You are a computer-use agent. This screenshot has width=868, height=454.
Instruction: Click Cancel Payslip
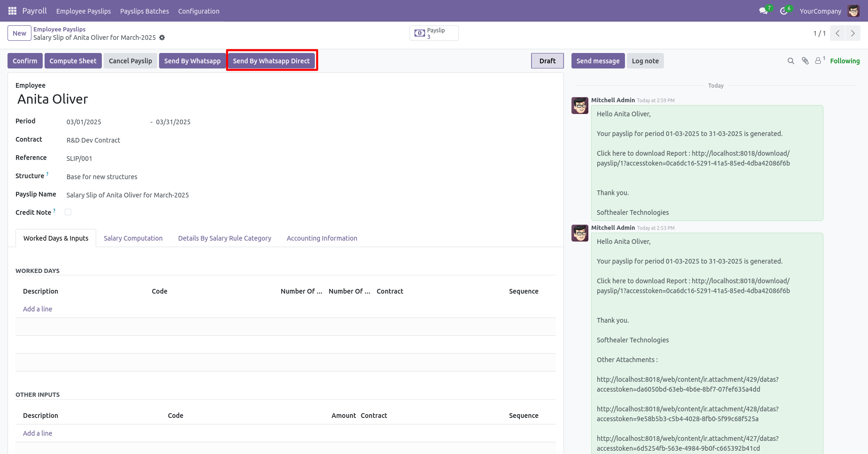(130, 61)
